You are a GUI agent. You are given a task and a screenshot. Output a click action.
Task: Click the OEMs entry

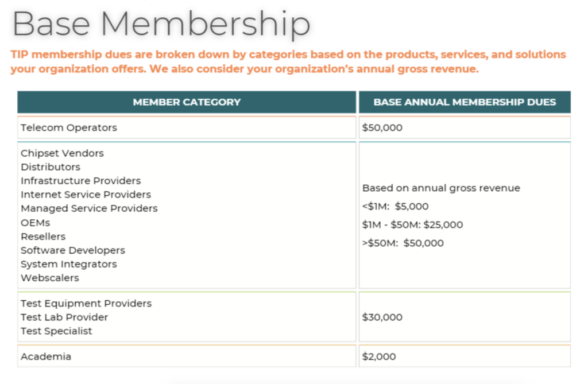tap(36, 223)
